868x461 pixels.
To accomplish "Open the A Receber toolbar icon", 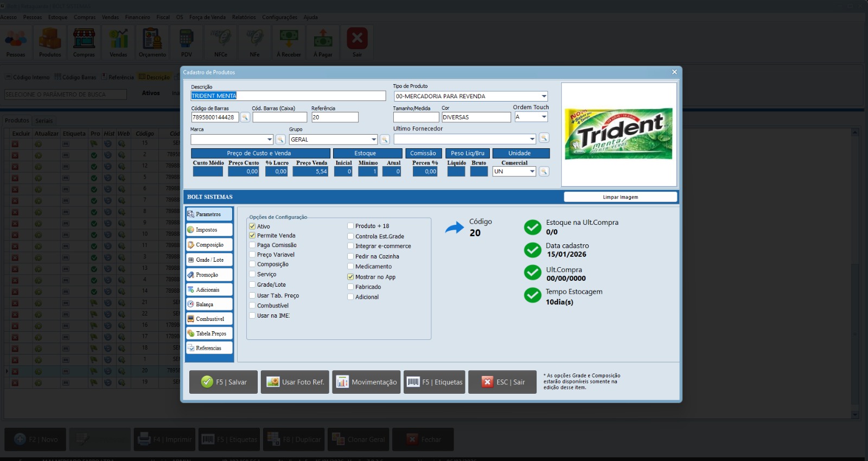I will pos(289,42).
